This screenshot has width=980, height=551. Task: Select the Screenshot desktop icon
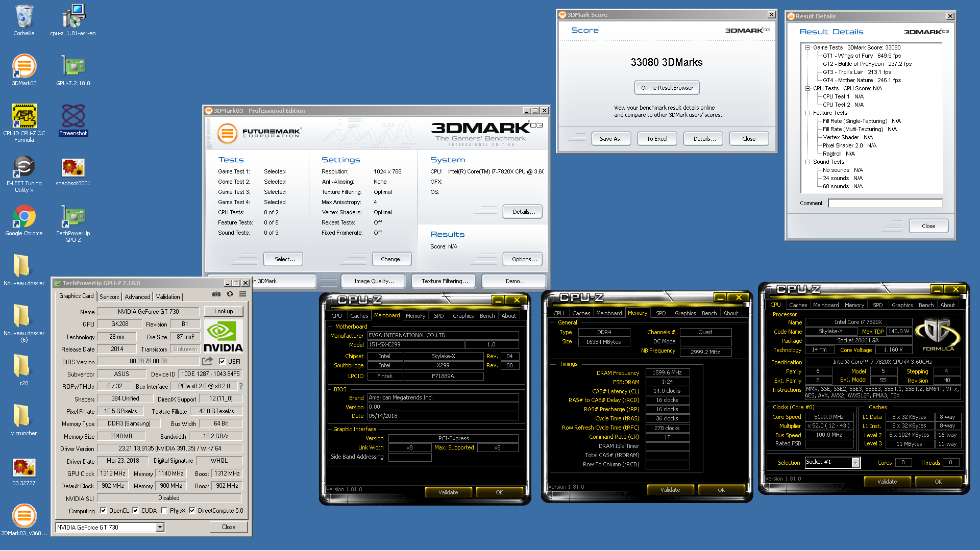73,120
